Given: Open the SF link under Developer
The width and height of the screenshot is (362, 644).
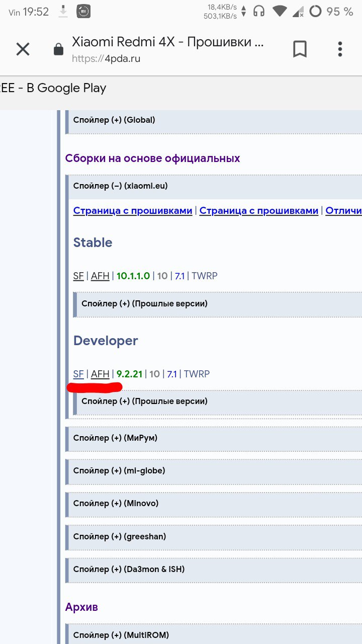Looking at the screenshot, I should 78,374.
